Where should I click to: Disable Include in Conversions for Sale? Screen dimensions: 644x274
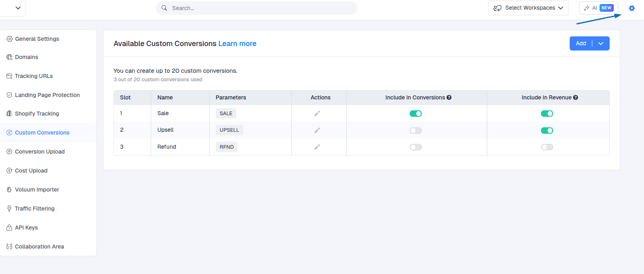click(x=415, y=114)
